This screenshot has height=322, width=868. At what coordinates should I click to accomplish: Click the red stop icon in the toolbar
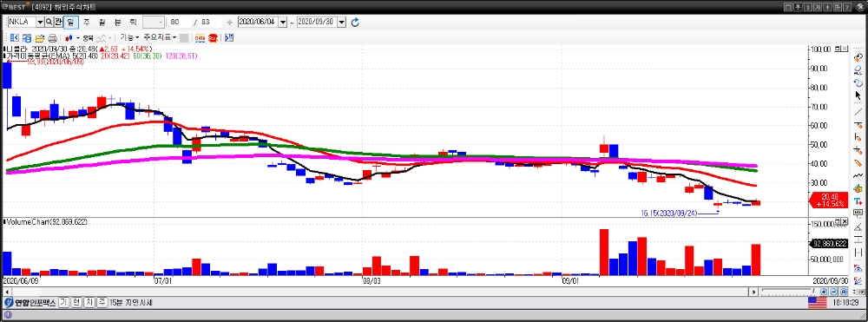click(213, 38)
